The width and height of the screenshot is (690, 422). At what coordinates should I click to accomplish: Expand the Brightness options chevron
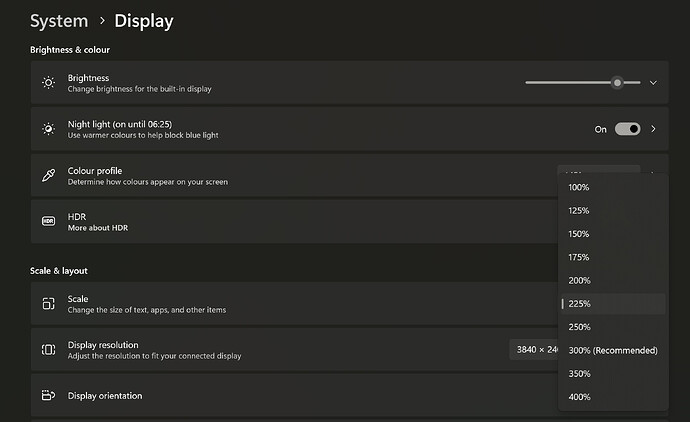(653, 83)
